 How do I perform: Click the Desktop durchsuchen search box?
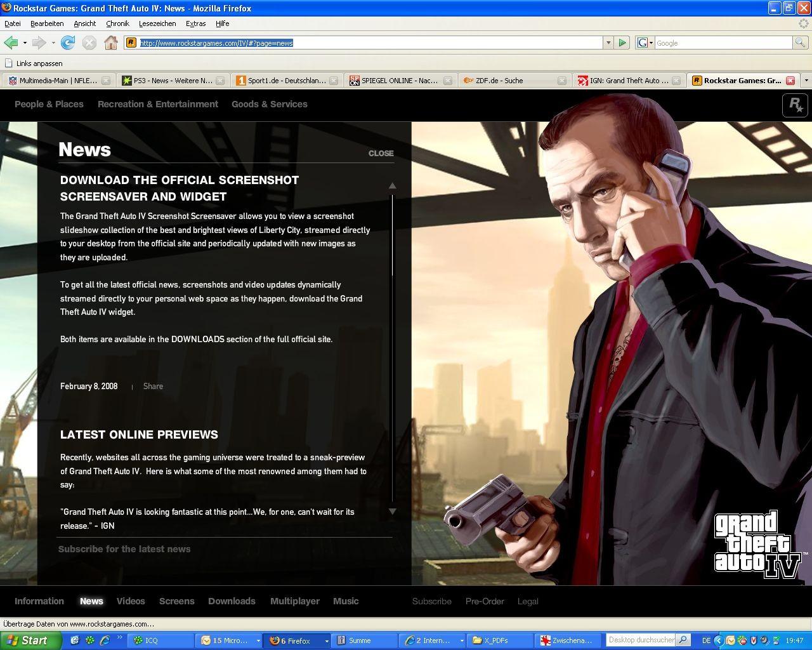click(x=641, y=640)
